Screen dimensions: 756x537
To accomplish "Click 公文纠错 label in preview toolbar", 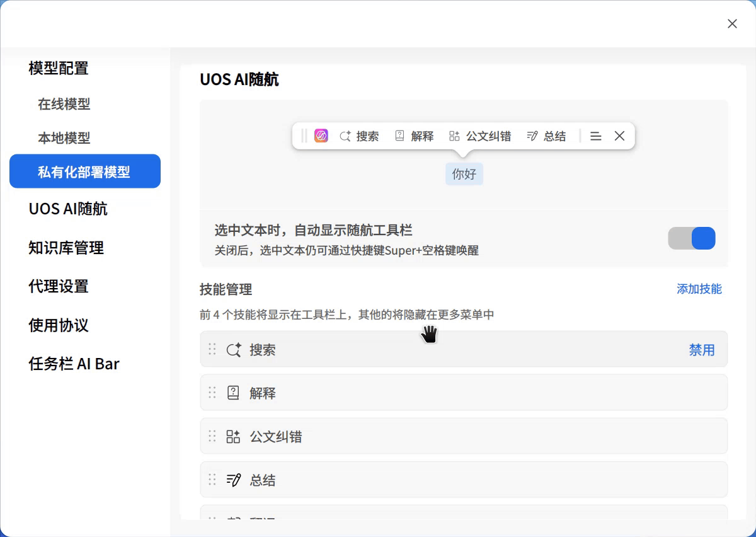I will pos(489,136).
